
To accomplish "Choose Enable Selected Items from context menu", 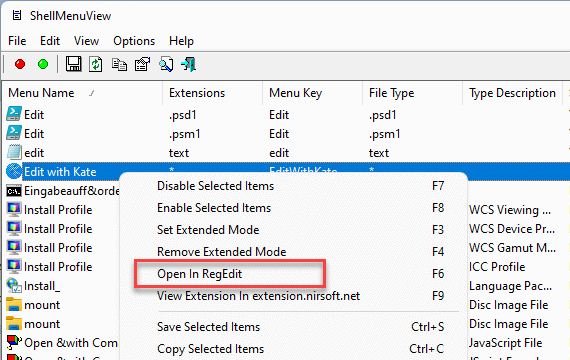I will coord(294,208).
